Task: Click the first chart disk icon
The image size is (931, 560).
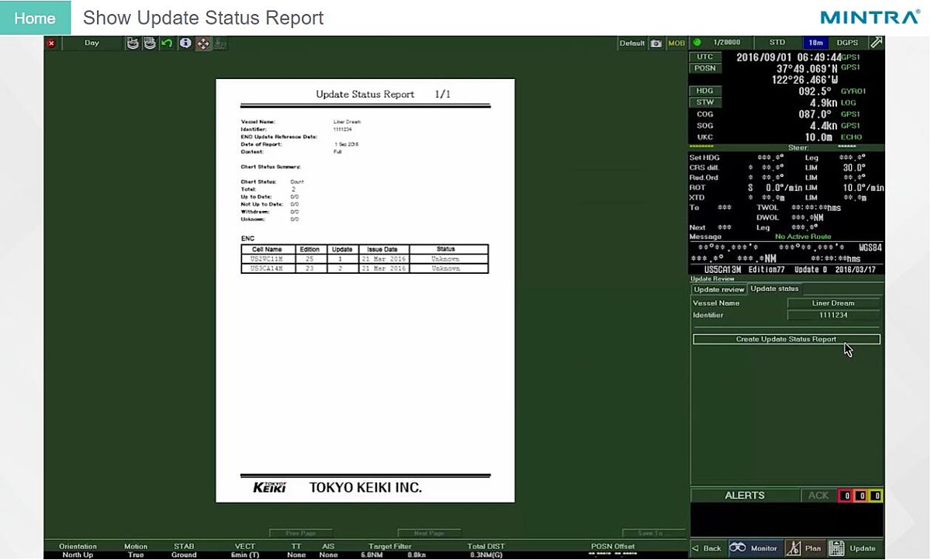Action: point(133,43)
